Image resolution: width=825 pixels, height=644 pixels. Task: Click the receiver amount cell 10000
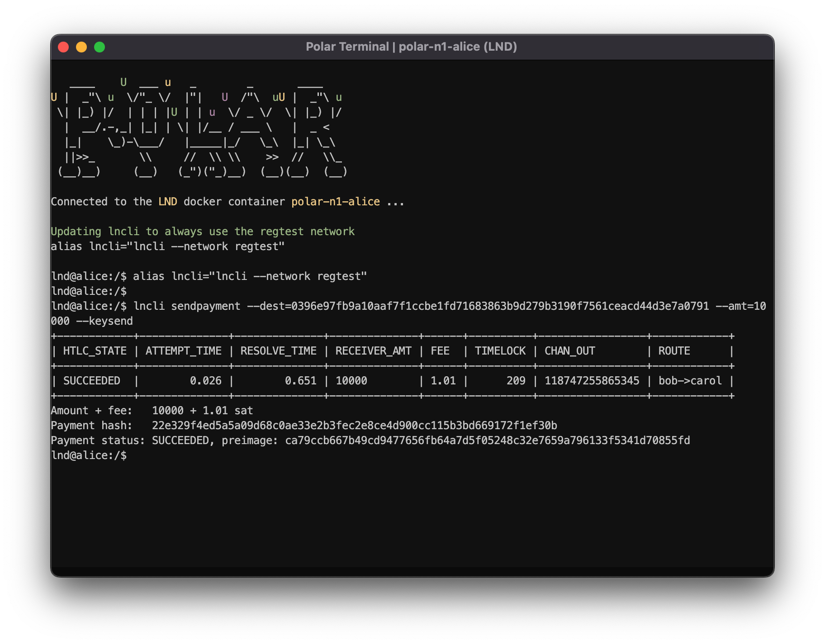pyautogui.click(x=351, y=381)
